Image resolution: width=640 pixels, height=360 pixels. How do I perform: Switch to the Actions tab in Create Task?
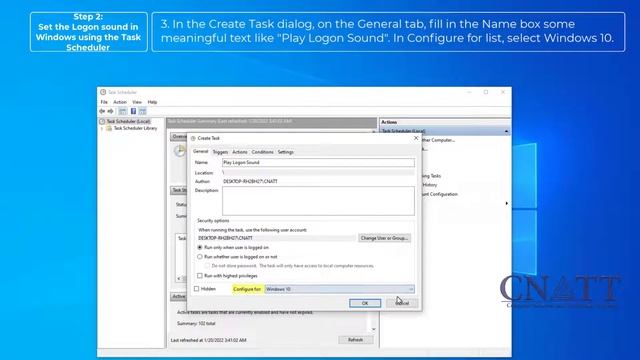(x=240, y=152)
